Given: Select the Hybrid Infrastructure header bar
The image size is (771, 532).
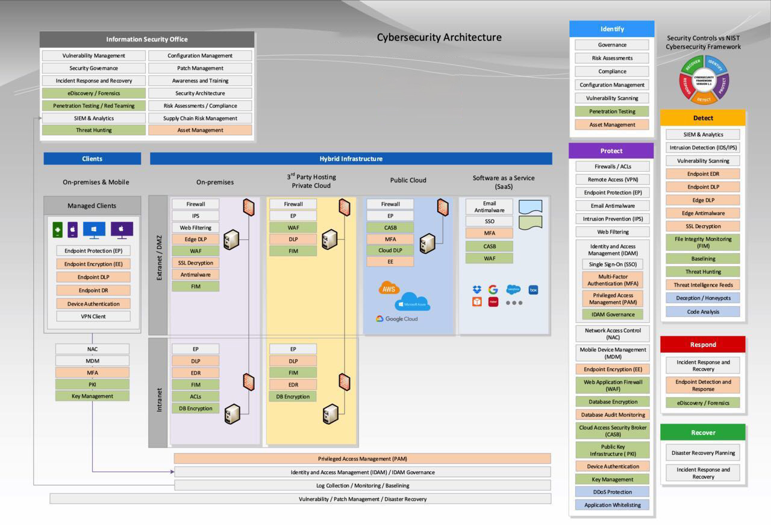Looking at the screenshot, I should point(351,158).
